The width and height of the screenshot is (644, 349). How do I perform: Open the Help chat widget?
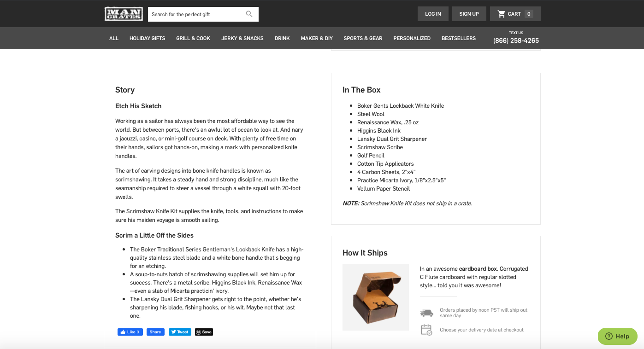pos(617,336)
